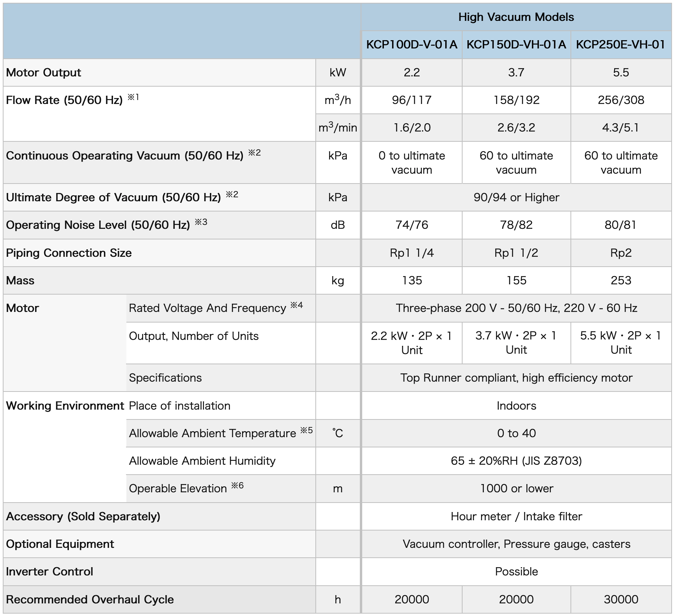Select the Top Runner compliant motor cell
This screenshot has height=616, width=674.
516,378
